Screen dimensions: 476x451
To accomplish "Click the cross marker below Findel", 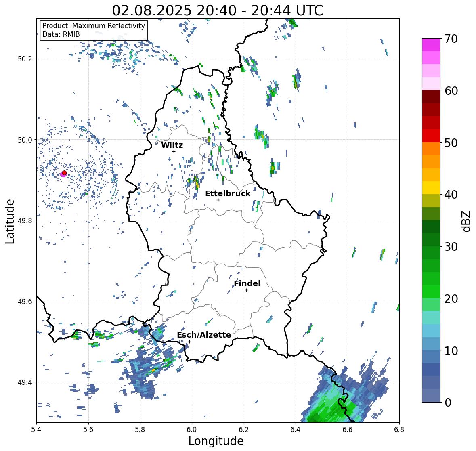I will coord(247,290).
